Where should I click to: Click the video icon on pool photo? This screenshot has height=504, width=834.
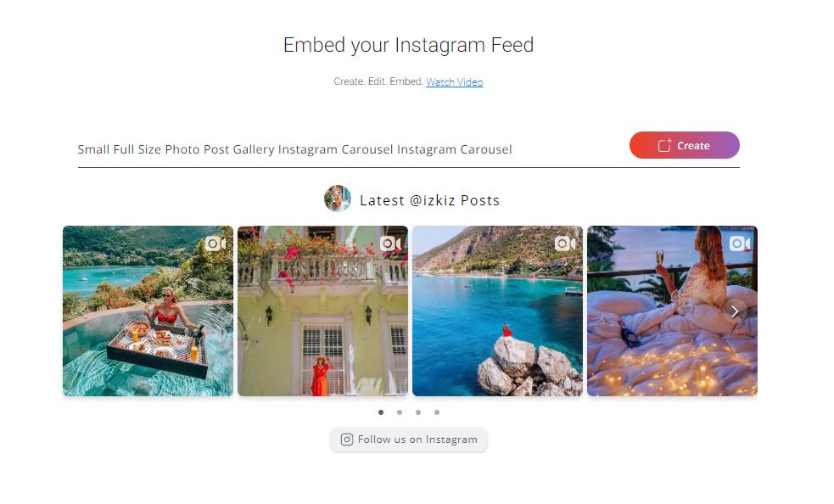(215, 244)
